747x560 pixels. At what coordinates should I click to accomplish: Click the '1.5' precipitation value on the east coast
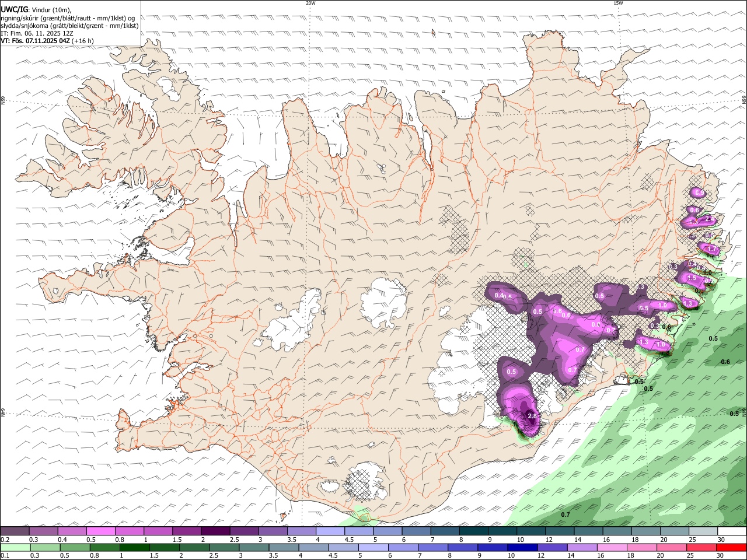(692, 278)
